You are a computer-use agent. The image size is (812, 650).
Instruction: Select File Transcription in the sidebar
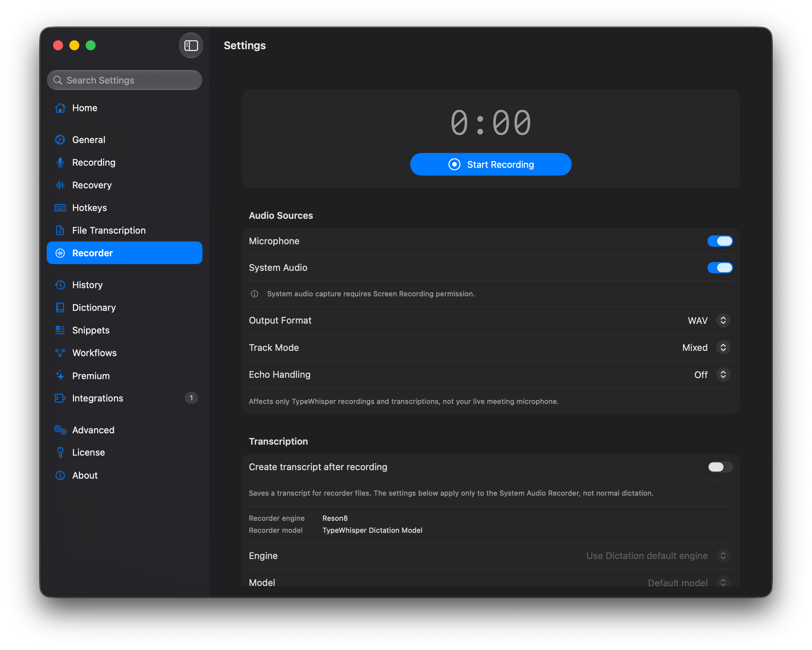point(124,230)
